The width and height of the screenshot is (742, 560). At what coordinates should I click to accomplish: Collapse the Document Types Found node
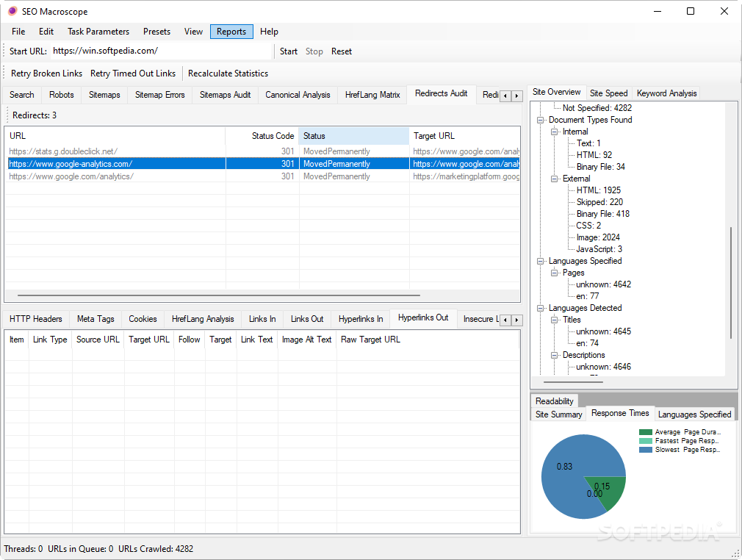(541, 121)
